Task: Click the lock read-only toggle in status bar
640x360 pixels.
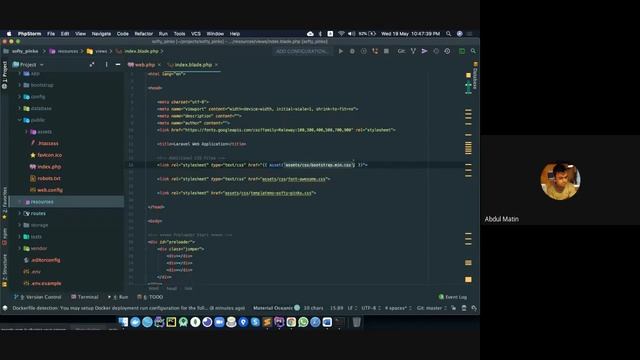Action: pos(453,308)
